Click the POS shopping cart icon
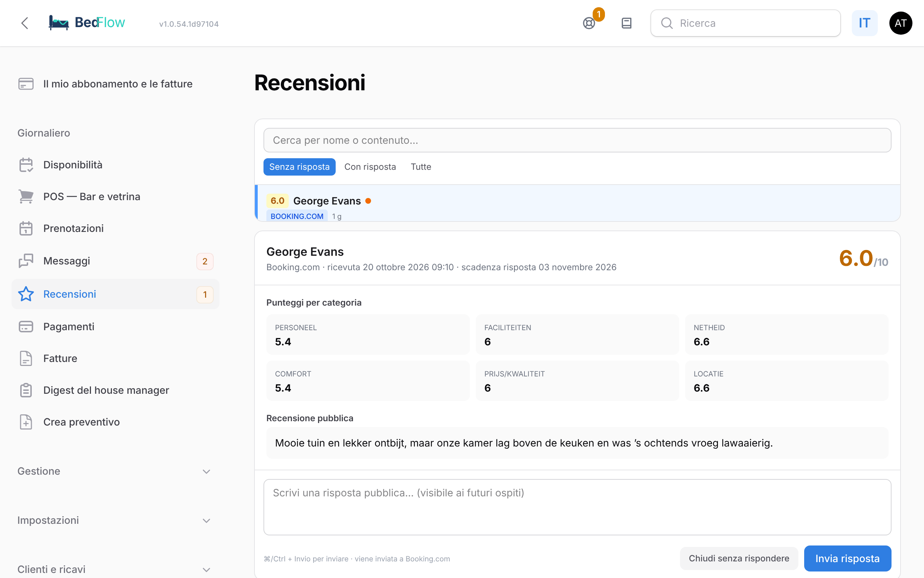This screenshot has width=924, height=578. 26,197
